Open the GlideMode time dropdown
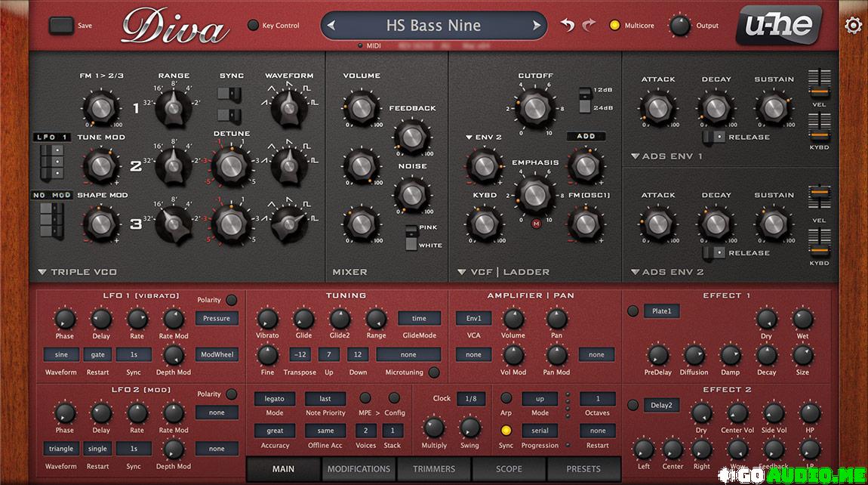Screen dimensions: 868x485 click(419, 318)
